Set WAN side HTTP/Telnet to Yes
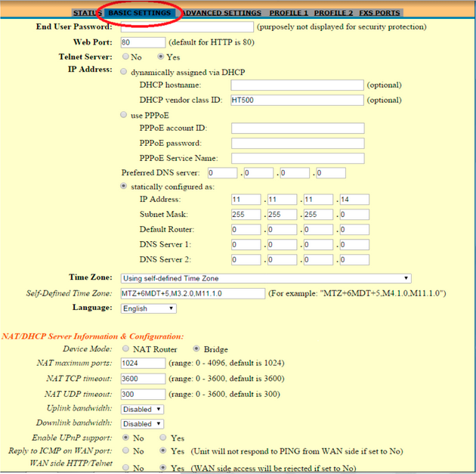This screenshot has width=476, height=474. click(x=163, y=468)
